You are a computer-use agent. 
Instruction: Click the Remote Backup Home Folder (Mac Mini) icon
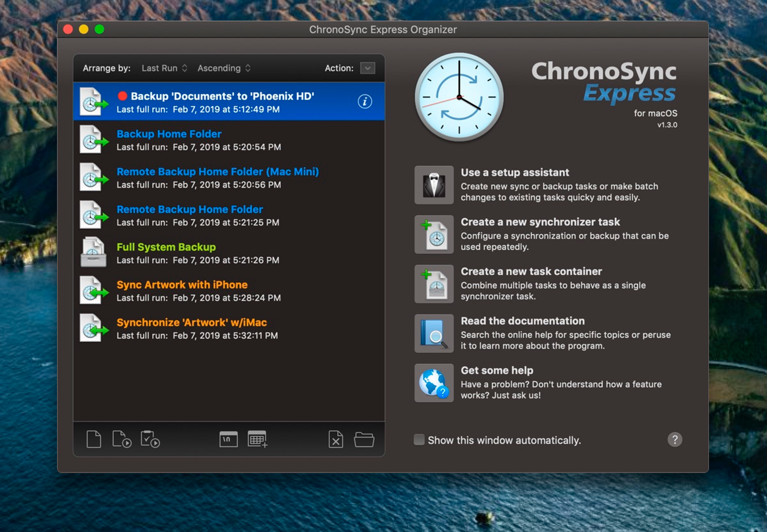pos(93,177)
